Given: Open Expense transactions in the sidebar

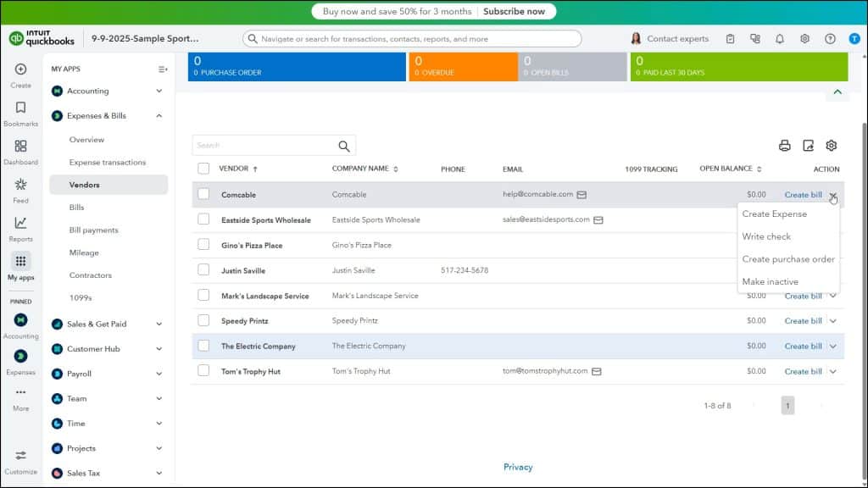Looking at the screenshot, I should click(108, 162).
